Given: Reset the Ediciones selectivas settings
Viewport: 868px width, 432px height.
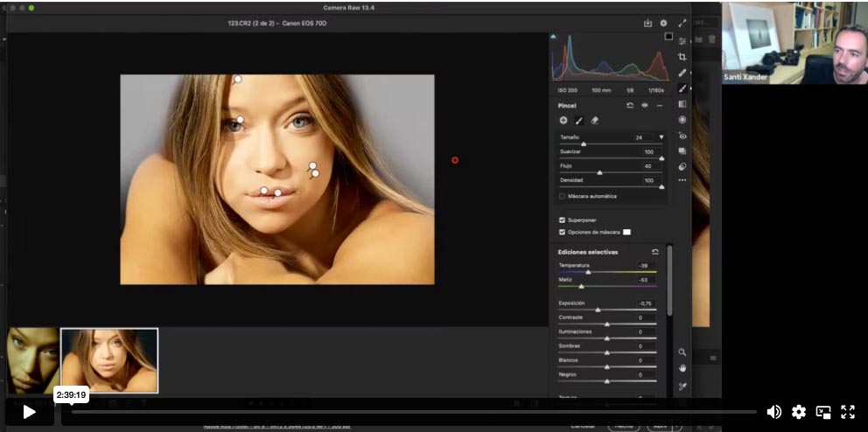Looking at the screenshot, I should (x=655, y=252).
